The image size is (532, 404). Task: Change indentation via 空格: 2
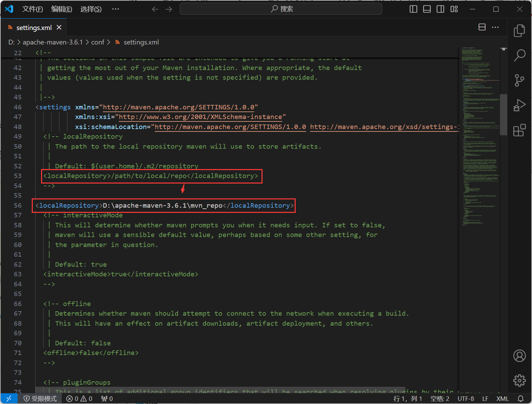(x=440, y=398)
